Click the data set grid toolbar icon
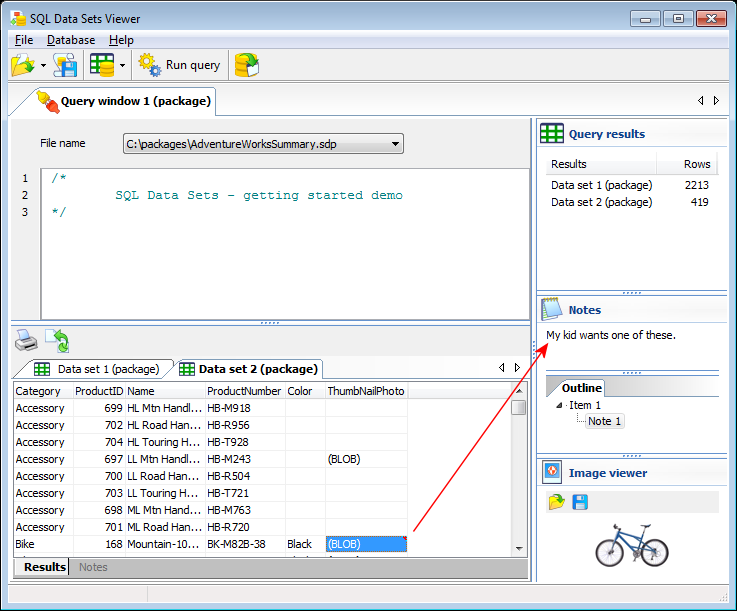The width and height of the screenshot is (737, 611). click(x=101, y=65)
